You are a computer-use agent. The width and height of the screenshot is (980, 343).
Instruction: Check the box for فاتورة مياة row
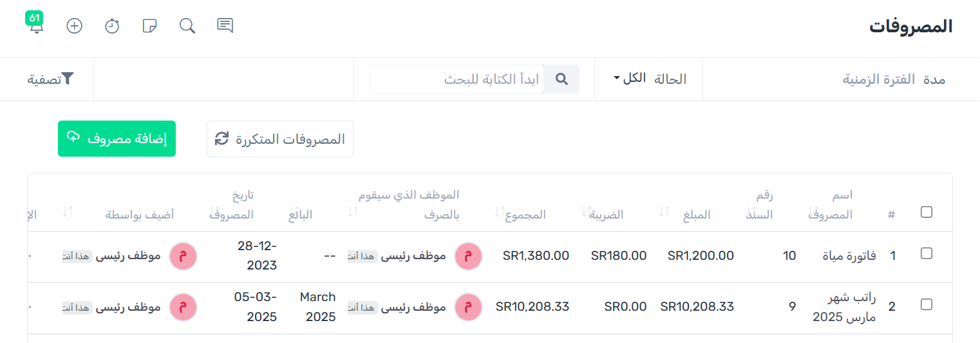pos(927,254)
